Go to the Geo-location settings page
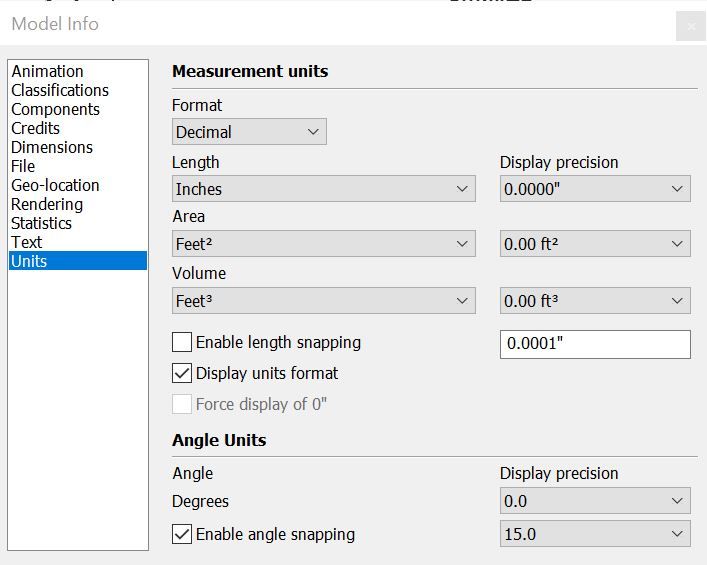Image resolution: width=707 pixels, height=565 pixels. tap(55, 185)
